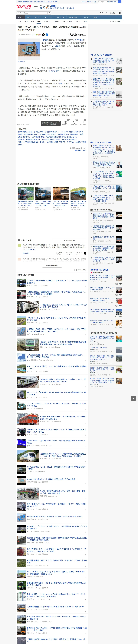This screenshot has height=644, width=138.
Task: Open 読売新聞オンライン link below article
Action: click(x=80, y=150)
